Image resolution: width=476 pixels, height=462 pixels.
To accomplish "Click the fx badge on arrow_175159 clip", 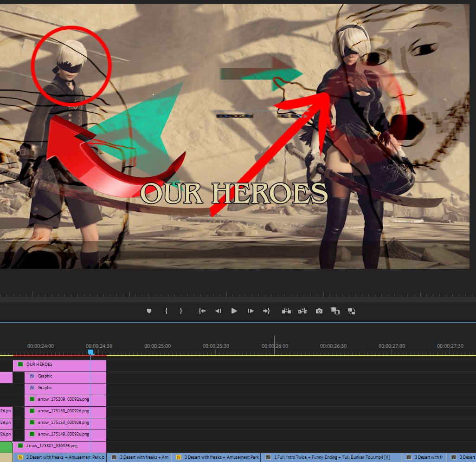I will click(32, 410).
